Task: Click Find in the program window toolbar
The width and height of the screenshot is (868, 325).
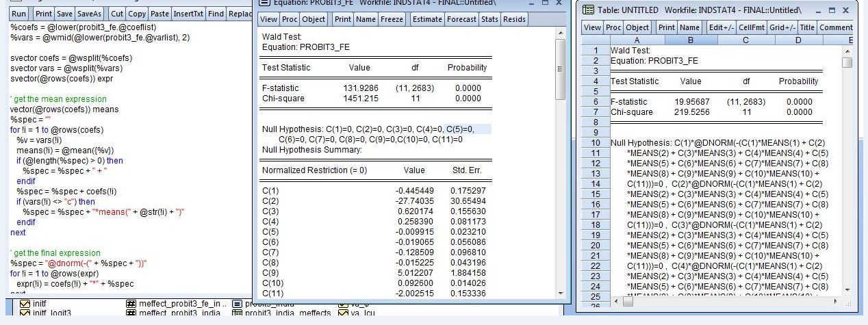Action: tap(216, 14)
